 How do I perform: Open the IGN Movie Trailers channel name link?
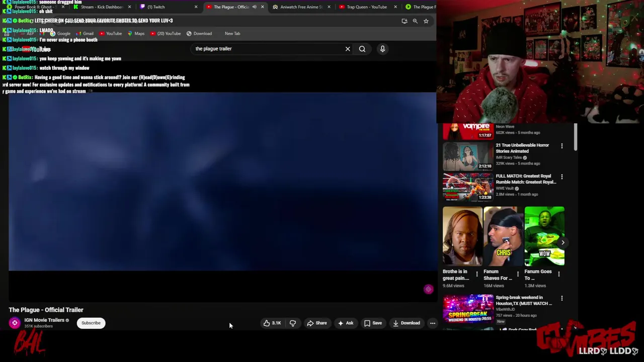click(44, 320)
